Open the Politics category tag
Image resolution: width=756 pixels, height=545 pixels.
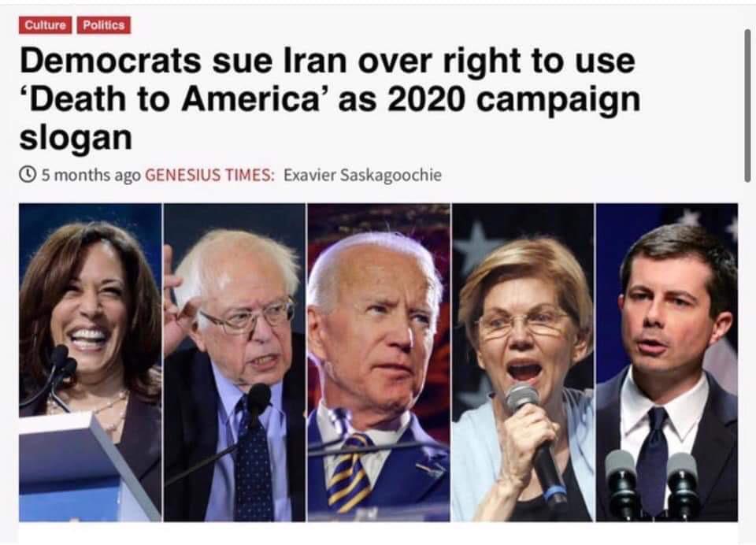click(104, 25)
